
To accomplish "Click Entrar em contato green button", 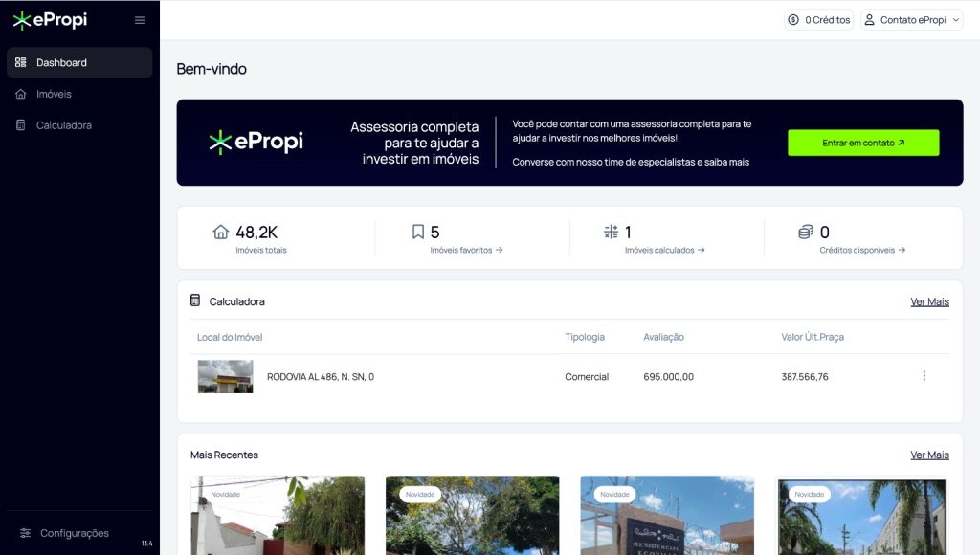I will [x=863, y=143].
